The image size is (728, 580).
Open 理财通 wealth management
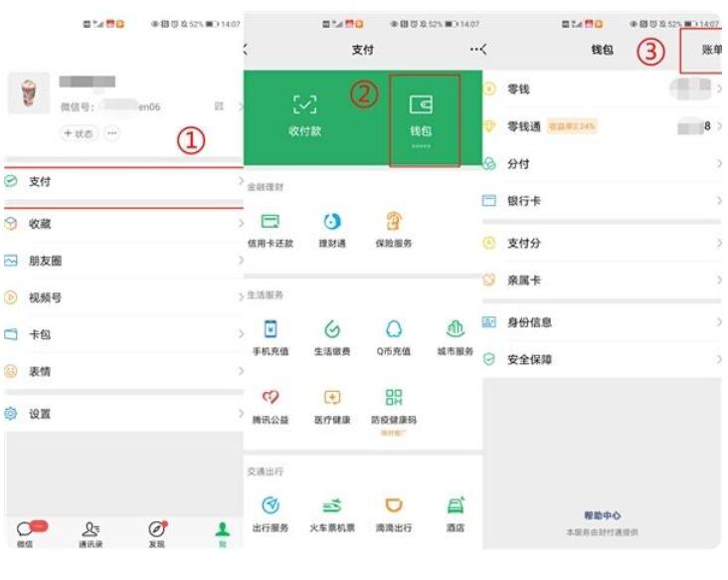click(x=332, y=231)
